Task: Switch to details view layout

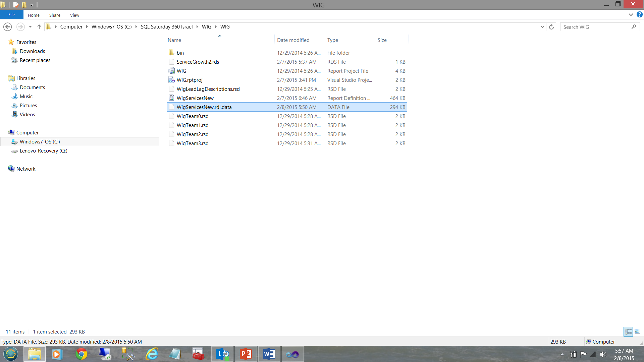Action: 628,331
